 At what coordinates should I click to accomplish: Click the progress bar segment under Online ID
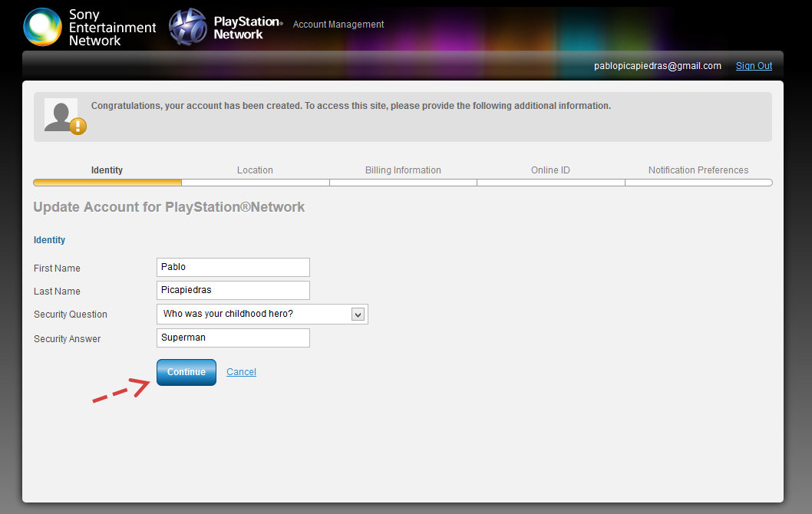pyautogui.click(x=550, y=183)
